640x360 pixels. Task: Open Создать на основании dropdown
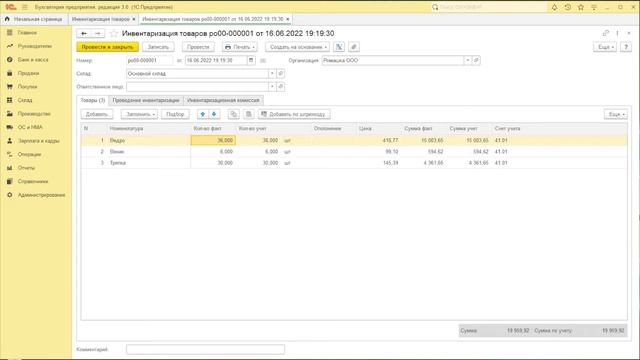point(297,47)
